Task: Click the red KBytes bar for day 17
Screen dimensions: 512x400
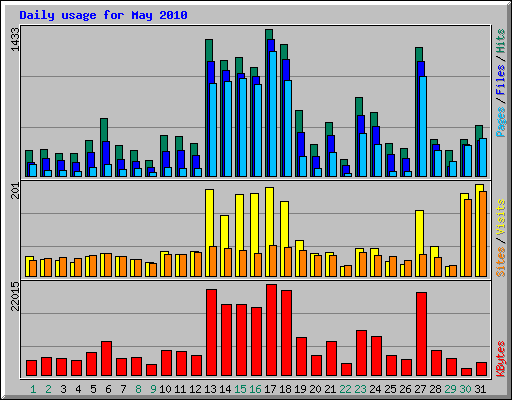Action: (x=271, y=330)
